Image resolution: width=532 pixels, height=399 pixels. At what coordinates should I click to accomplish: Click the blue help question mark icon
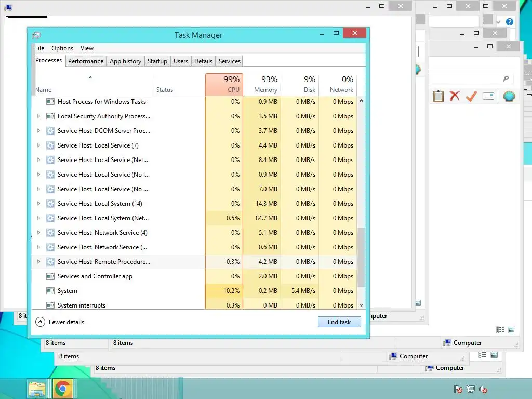509,22
